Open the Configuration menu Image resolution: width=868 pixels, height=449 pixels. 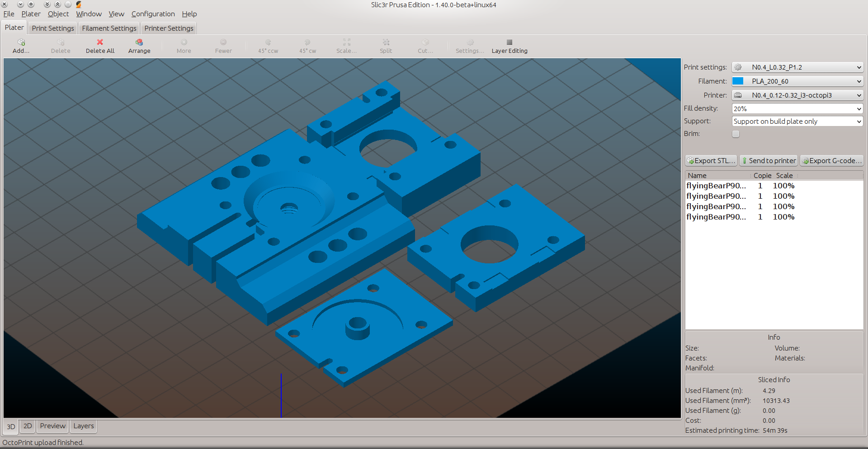coord(153,14)
